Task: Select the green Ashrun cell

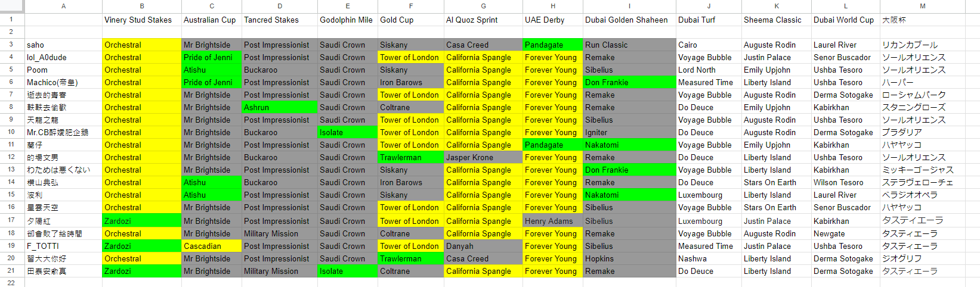Action: (x=279, y=107)
